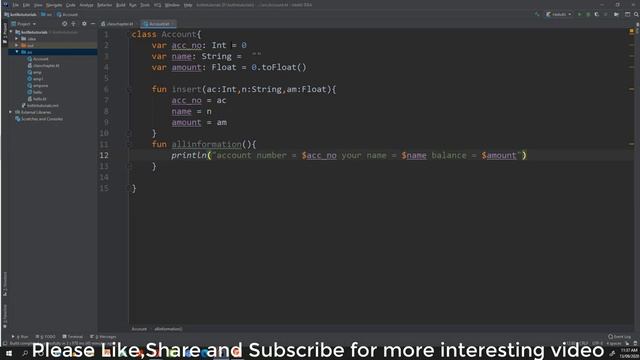Open the run configuration dropdown
640x360 pixels.
(559, 14)
